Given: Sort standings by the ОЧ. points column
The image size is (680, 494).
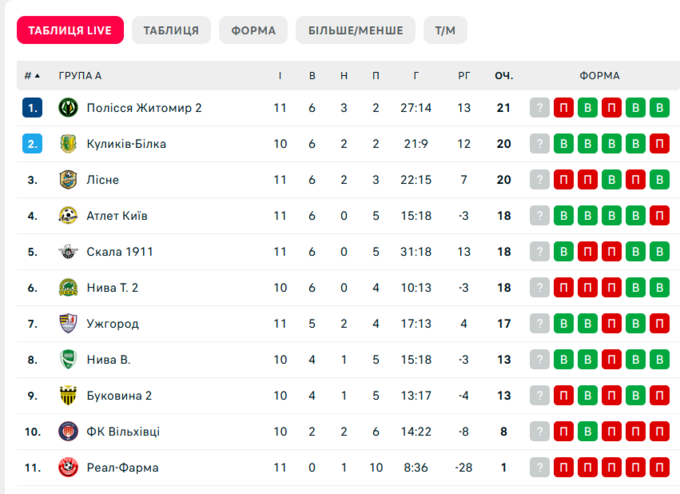Looking at the screenshot, I should pos(503,75).
